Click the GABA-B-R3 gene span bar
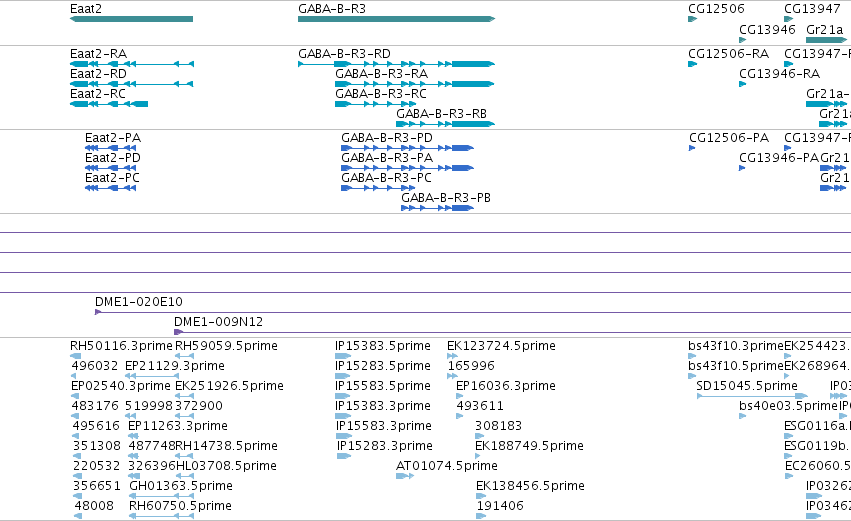The width and height of the screenshot is (851, 521). pyautogui.click(x=396, y=19)
